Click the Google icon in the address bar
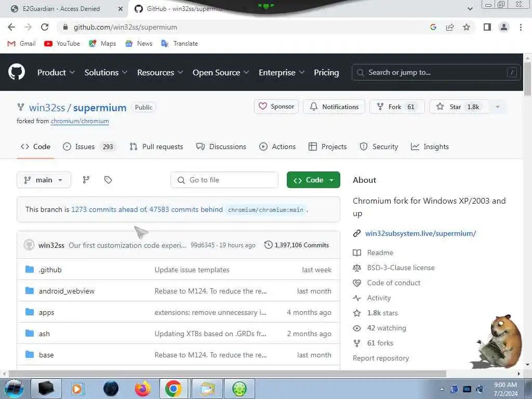The image size is (532, 399). pos(433,27)
